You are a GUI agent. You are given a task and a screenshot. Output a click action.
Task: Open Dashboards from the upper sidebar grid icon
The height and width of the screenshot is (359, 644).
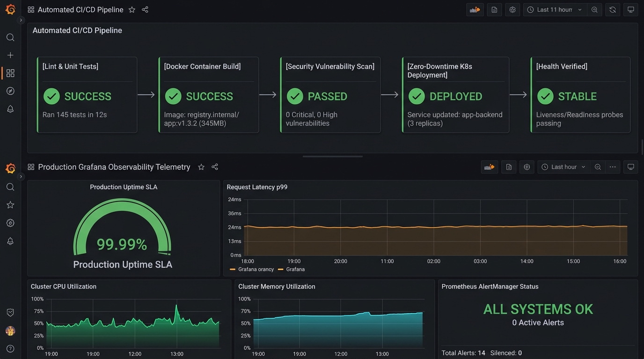pos(10,73)
